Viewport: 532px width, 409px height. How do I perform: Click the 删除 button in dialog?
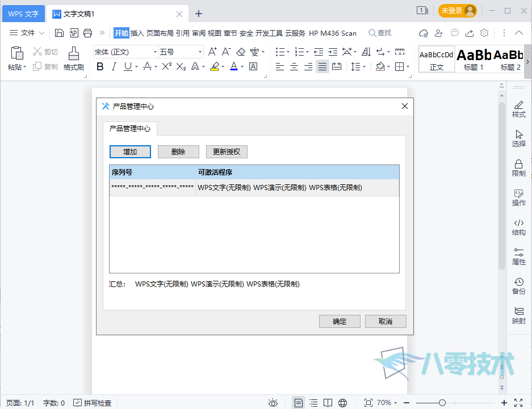[x=178, y=152]
